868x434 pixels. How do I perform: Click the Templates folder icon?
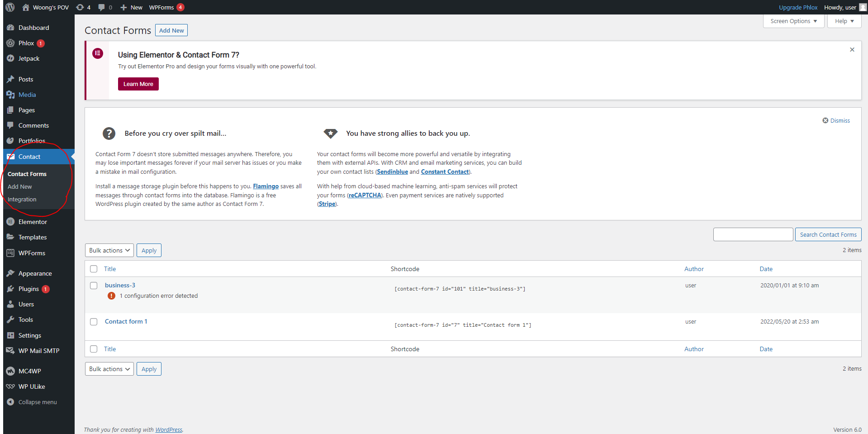coord(10,237)
